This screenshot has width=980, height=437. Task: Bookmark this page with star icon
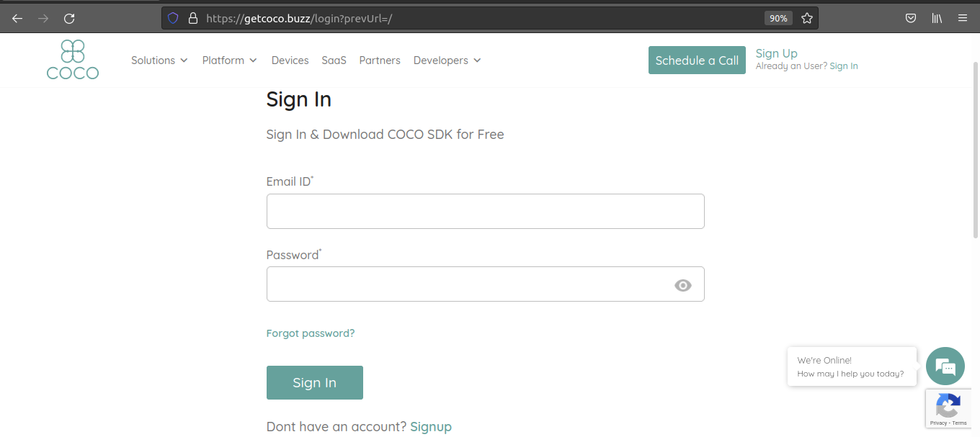807,18
